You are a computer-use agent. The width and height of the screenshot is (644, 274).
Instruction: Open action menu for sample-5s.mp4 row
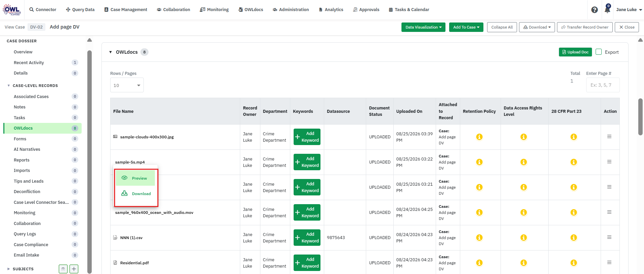pos(609,162)
